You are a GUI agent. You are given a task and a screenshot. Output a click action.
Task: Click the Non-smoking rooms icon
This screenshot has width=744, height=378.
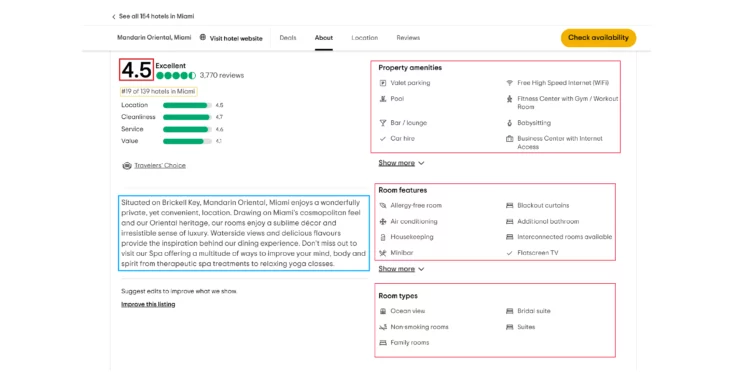(383, 327)
